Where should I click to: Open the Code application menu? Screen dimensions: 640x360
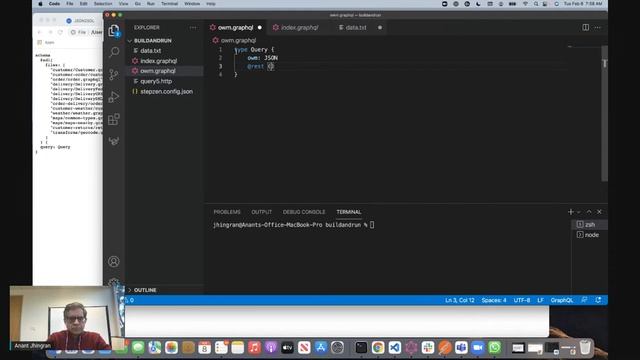click(x=54, y=4)
